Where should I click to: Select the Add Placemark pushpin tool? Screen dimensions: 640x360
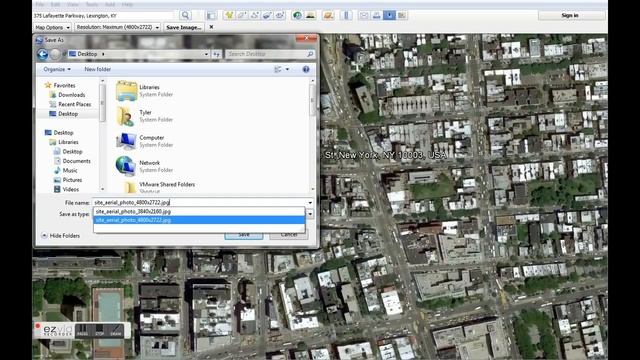coord(229,16)
